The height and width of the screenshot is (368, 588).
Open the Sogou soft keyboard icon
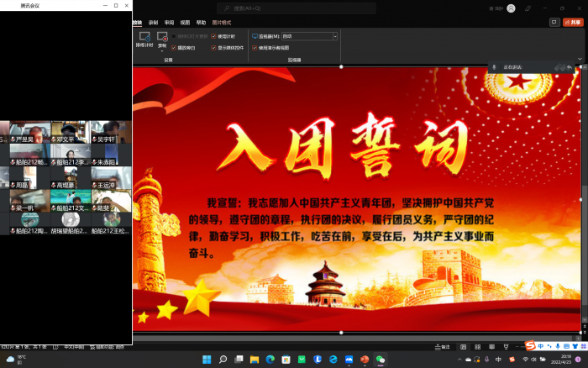(x=566, y=346)
